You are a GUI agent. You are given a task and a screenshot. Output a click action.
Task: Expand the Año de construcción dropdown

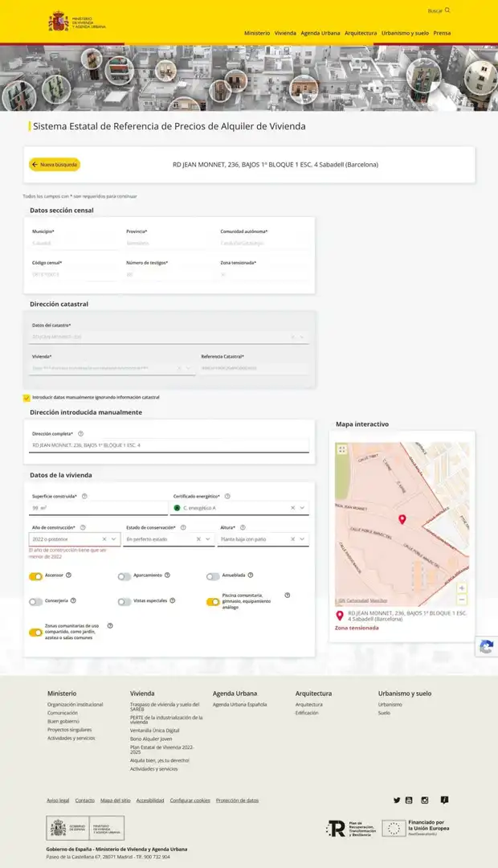(x=113, y=538)
